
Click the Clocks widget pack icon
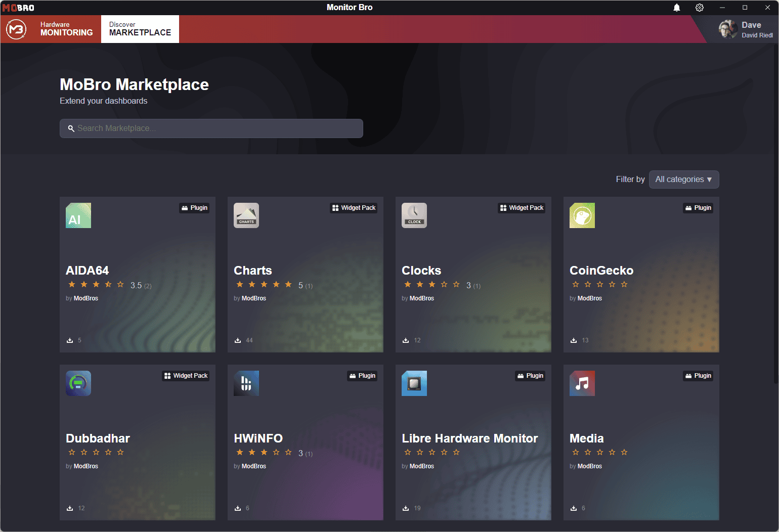tap(414, 215)
